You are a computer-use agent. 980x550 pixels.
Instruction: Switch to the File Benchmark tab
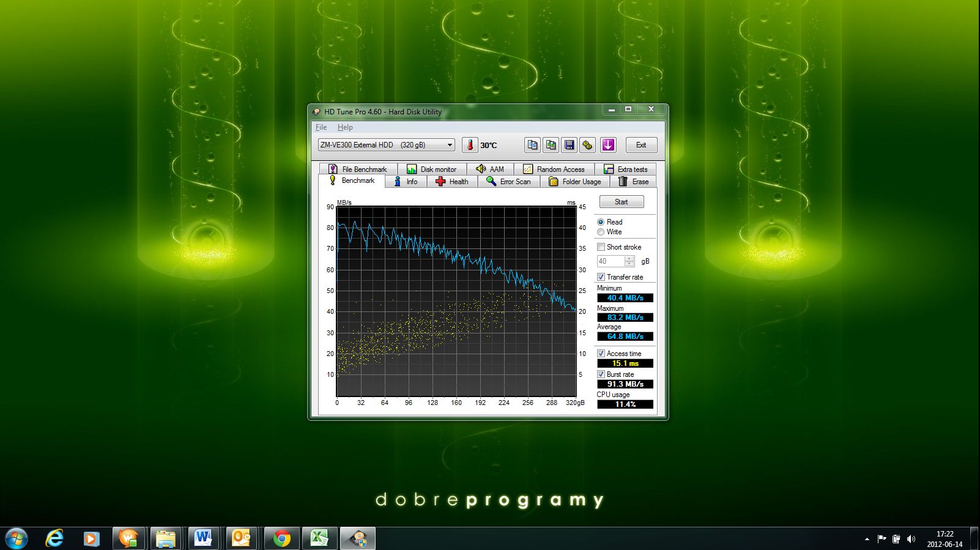point(358,169)
